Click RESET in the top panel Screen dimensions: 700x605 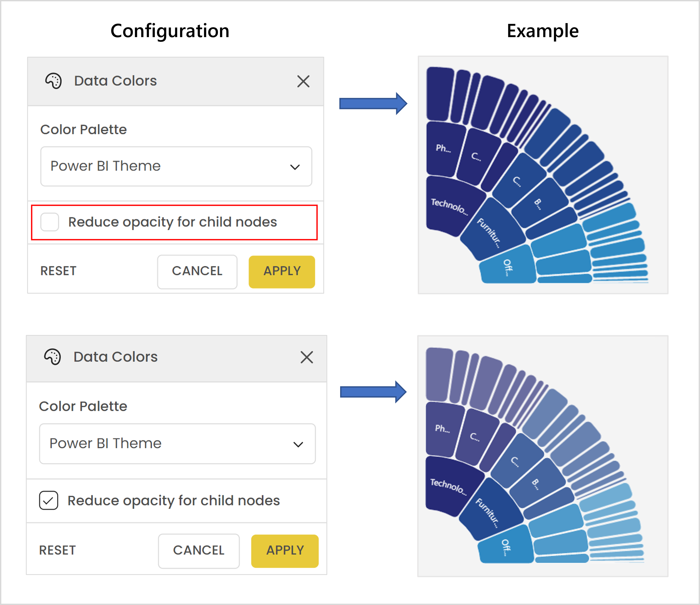click(x=58, y=271)
